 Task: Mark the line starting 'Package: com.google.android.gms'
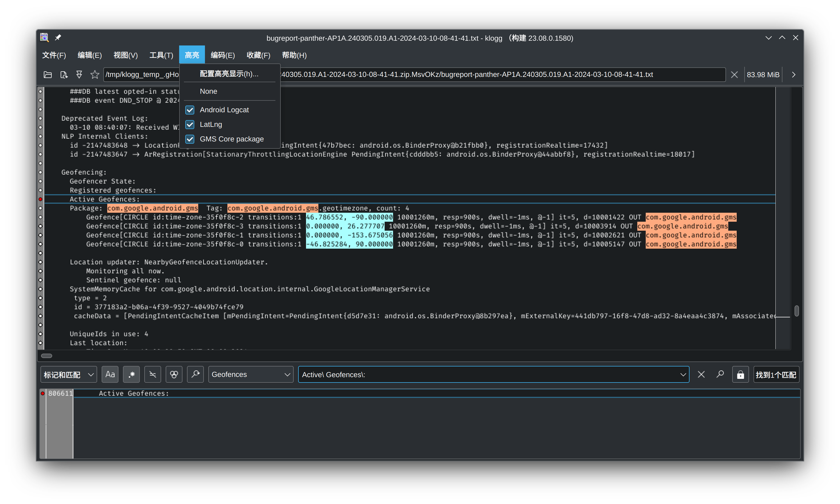(x=40, y=208)
